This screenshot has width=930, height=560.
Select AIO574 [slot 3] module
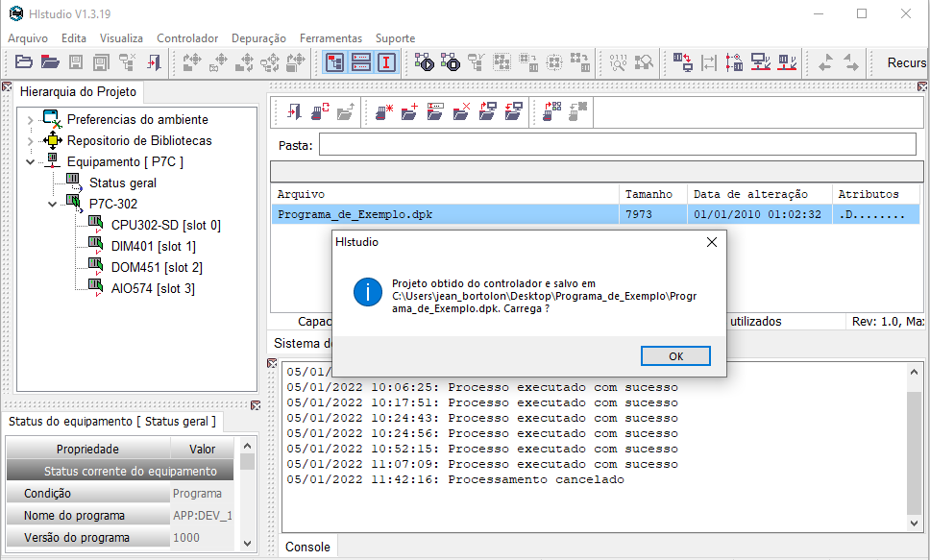153,289
